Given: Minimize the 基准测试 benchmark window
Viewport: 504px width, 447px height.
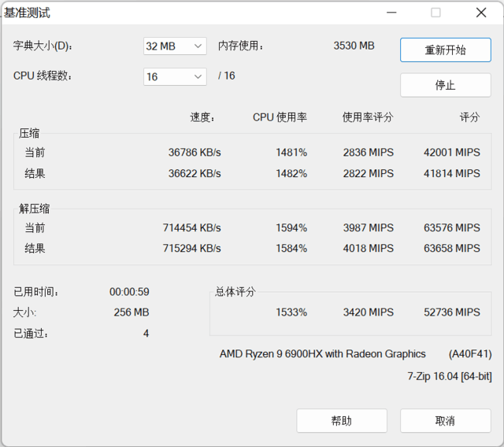Looking at the screenshot, I should [390, 13].
